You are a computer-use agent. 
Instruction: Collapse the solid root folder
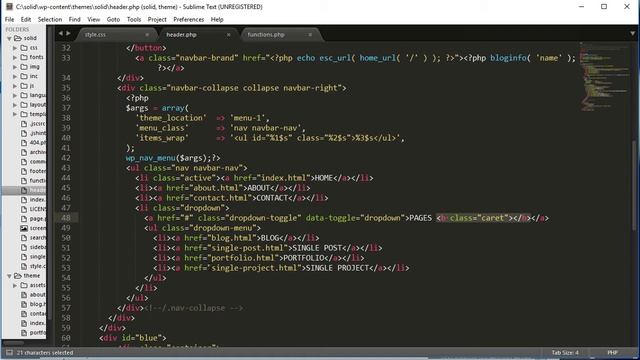(9, 38)
